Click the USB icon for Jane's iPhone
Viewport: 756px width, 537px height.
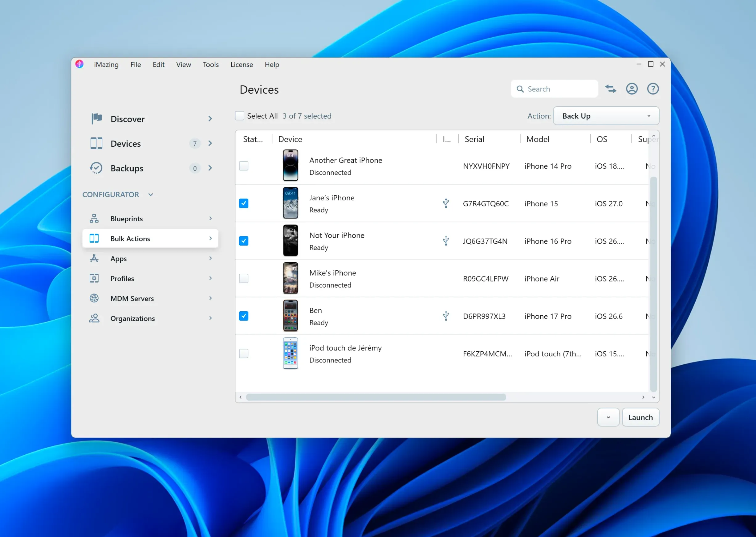[446, 203]
